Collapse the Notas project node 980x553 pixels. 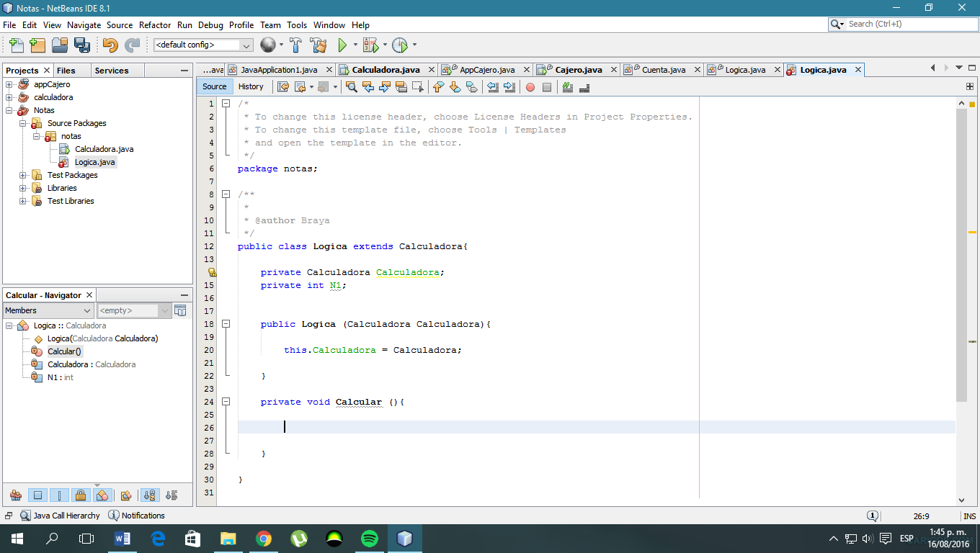click(x=9, y=110)
